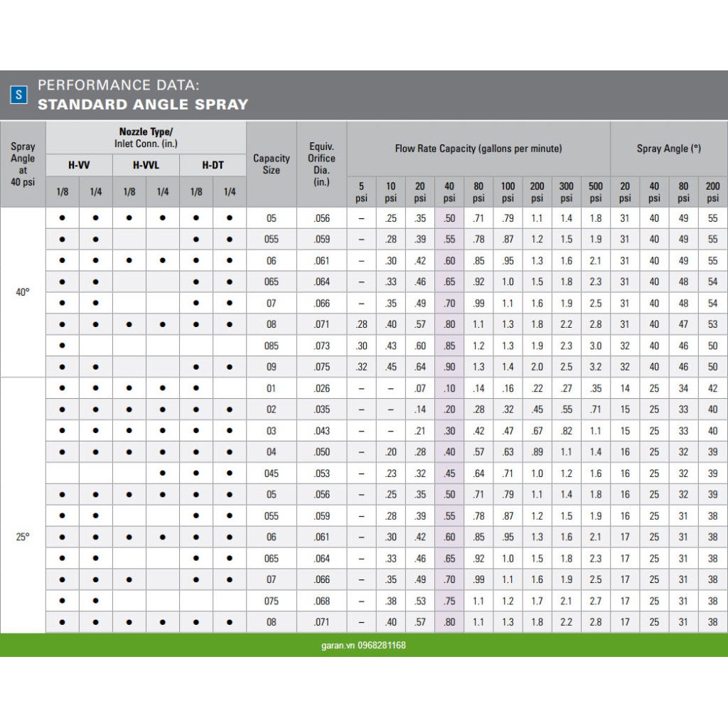728x728 pixels.
Task: Click the 1/4 inlet header under H-DT
Action: click(230, 192)
